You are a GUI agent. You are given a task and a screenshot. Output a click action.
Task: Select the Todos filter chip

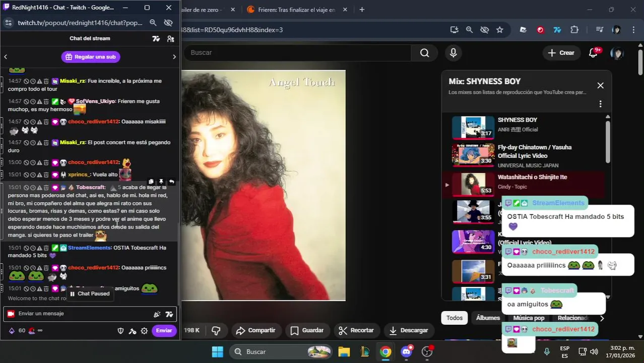tap(454, 318)
